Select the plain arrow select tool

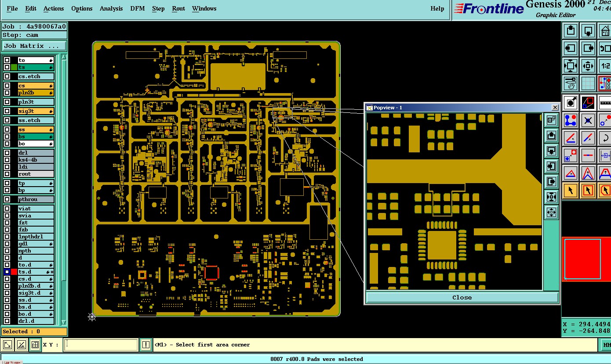(x=571, y=191)
